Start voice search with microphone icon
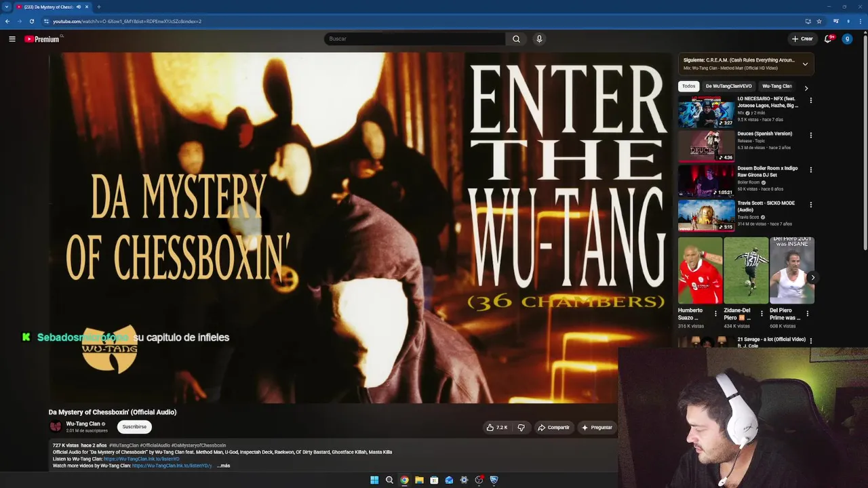The image size is (868, 488). click(x=539, y=39)
